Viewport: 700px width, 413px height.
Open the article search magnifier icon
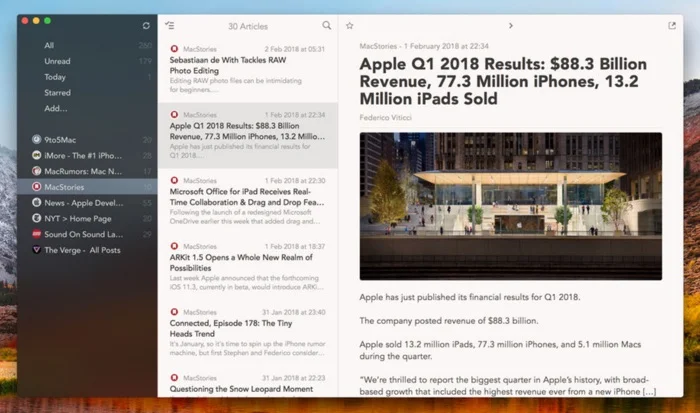click(x=327, y=25)
